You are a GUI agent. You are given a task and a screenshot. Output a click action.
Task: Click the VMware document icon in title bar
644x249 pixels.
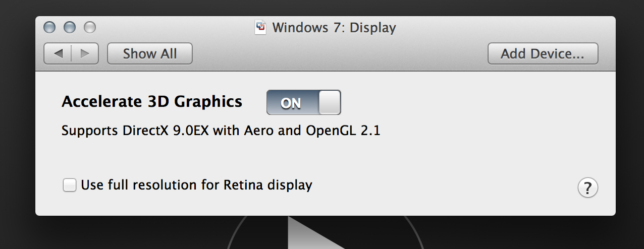pos(260,27)
